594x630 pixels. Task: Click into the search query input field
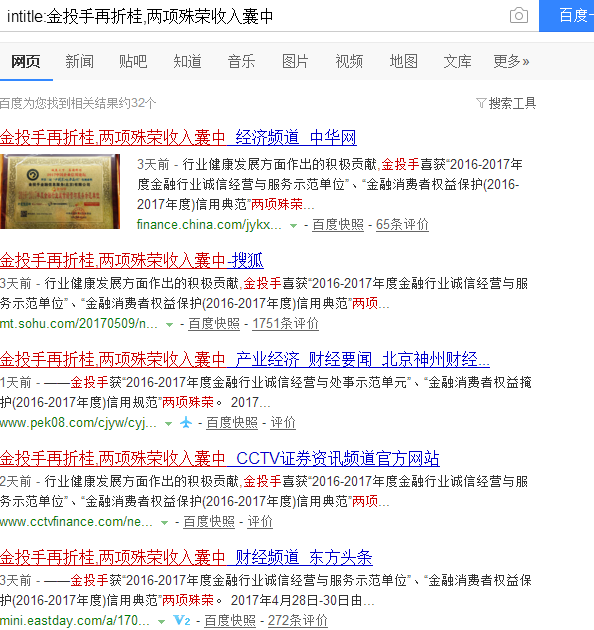pyautogui.click(x=253, y=16)
